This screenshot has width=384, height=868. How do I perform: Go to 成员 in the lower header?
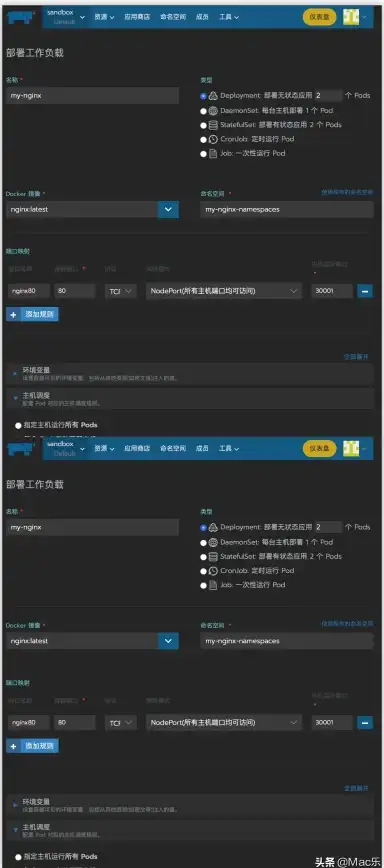click(x=202, y=448)
